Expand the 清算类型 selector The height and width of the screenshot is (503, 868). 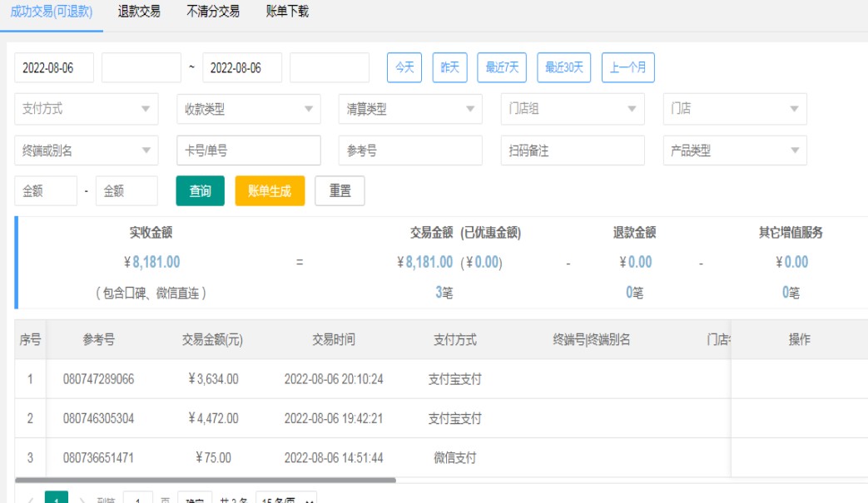pos(410,109)
